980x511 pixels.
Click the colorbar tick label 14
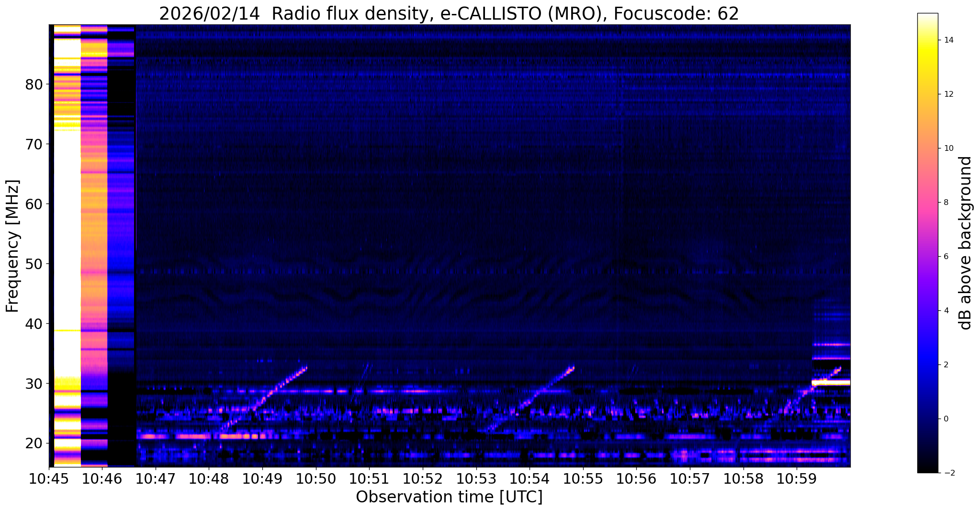[x=948, y=40]
